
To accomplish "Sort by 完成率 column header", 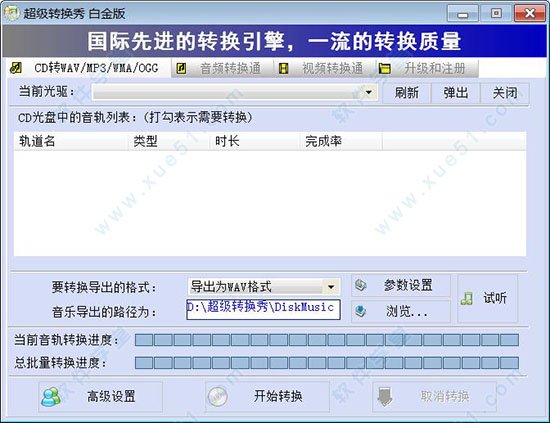I will [341, 142].
